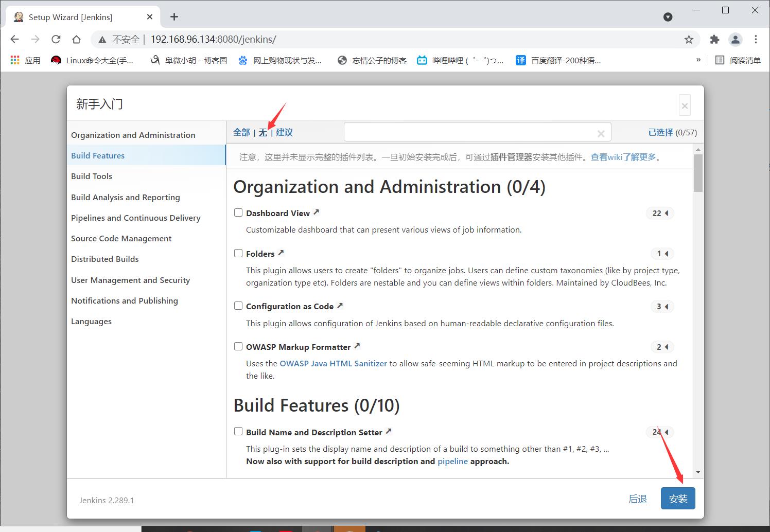770x532 pixels.
Task: Click 无 to select no plugins
Action: (x=262, y=133)
